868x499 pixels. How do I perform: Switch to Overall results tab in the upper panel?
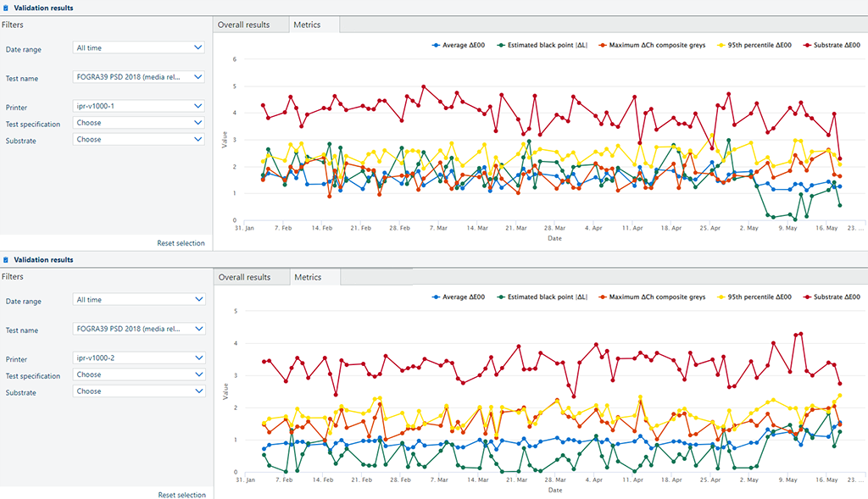[244, 25]
